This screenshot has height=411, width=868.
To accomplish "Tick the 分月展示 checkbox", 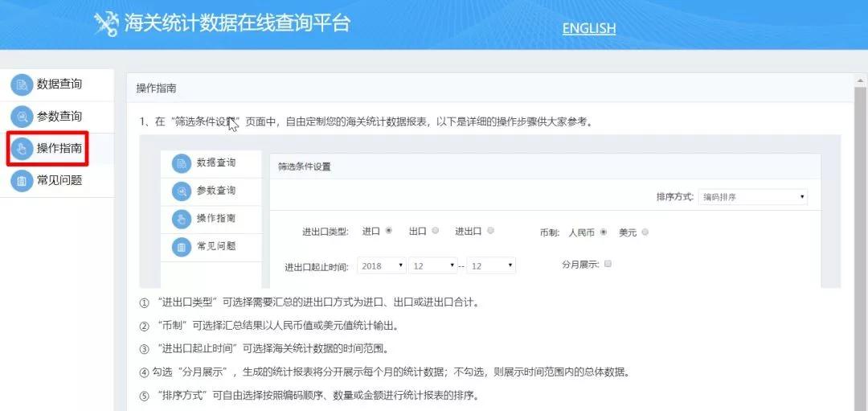I will (x=608, y=264).
